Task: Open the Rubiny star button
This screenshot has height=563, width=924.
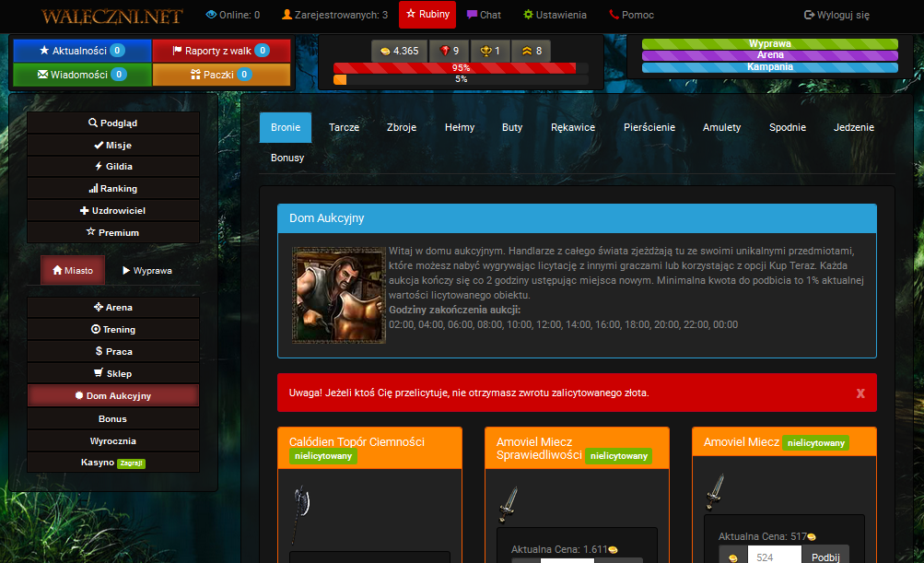Action: [x=427, y=15]
